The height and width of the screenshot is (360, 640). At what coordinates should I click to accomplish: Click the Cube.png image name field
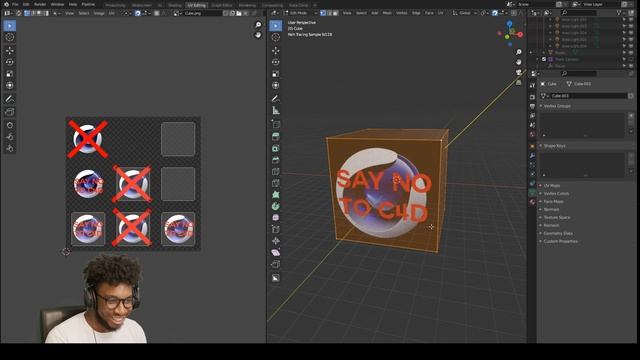(202, 13)
